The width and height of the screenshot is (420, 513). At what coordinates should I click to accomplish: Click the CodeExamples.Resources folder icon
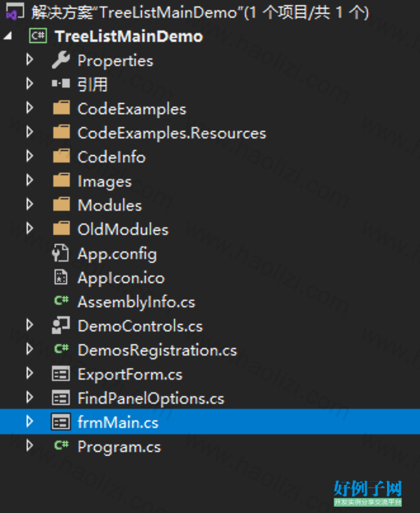[x=62, y=132]
